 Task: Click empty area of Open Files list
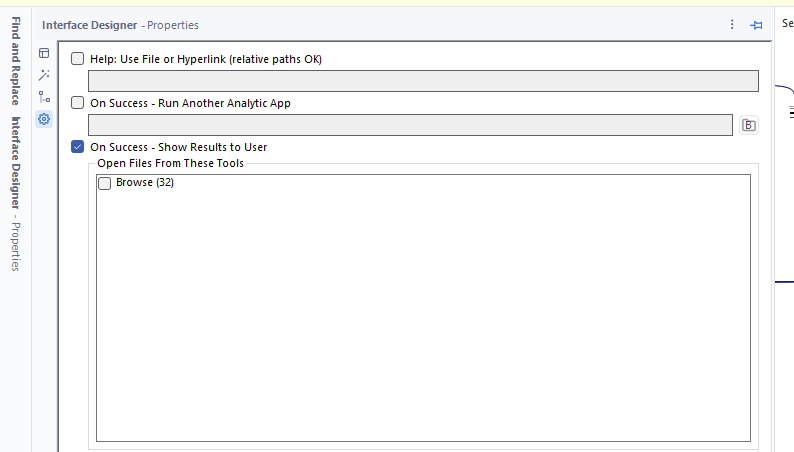pyautogui.click(x=423, y=320)
